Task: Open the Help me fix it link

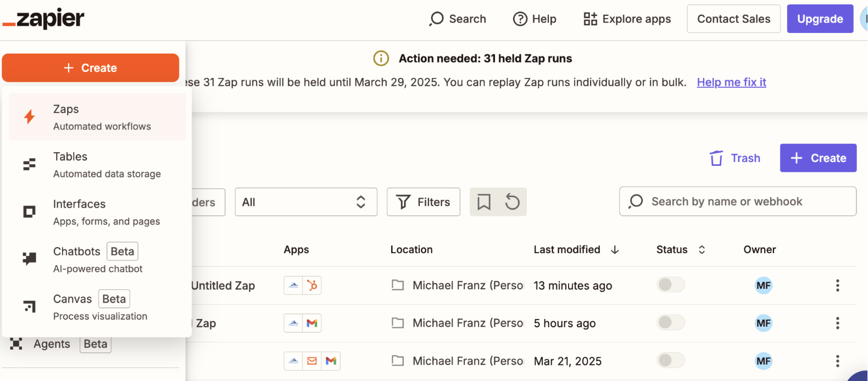Action: pyautogui.click(x=731, y=82)
